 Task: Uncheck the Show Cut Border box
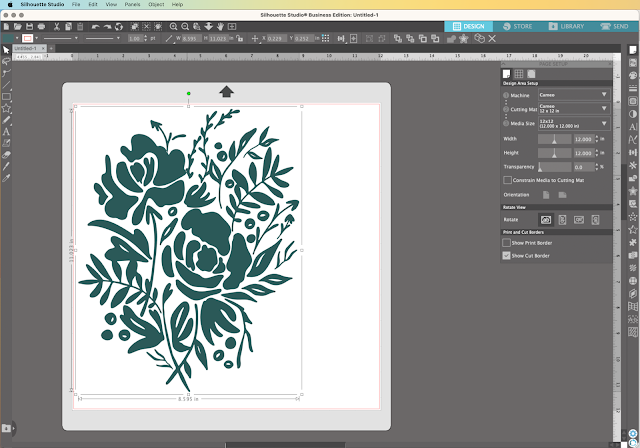[507, 256]
